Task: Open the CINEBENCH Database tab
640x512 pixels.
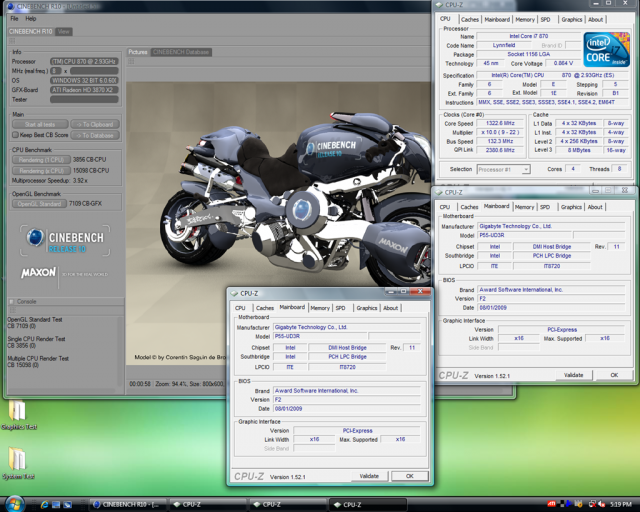Action: coord(181,52)
